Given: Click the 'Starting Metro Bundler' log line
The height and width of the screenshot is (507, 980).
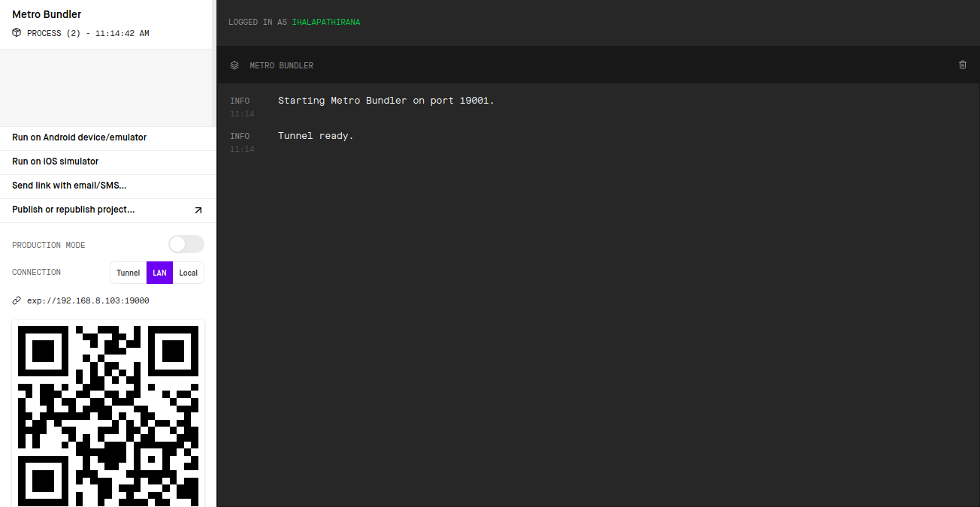Looking at the screenshot, I should (386, 101).
